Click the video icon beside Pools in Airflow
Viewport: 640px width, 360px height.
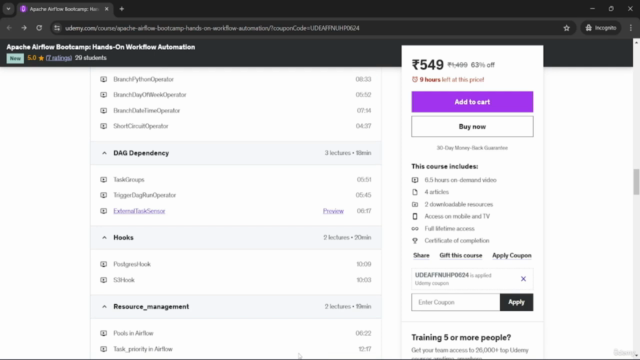(104, 333)
